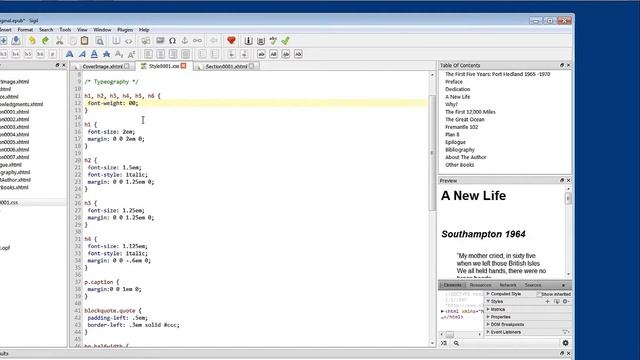Open 'The Great Ocean' in Table Of Contents
The width and height of the screenshot is (640, 360).
(x=464, y=120)
